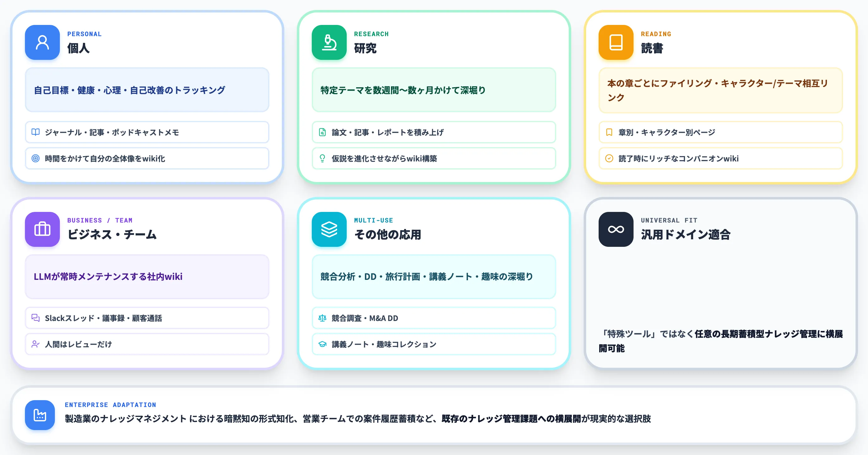This screenshot has height=455, width=868.
Task: Click the 製造業のナレッジマネジメント sentence
Action: click(x=358, y=419)
